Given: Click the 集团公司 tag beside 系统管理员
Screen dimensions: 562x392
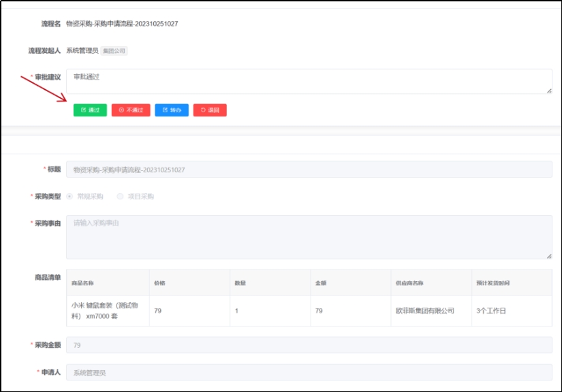Looking at the screenshot, I should (x=114, y=51).
